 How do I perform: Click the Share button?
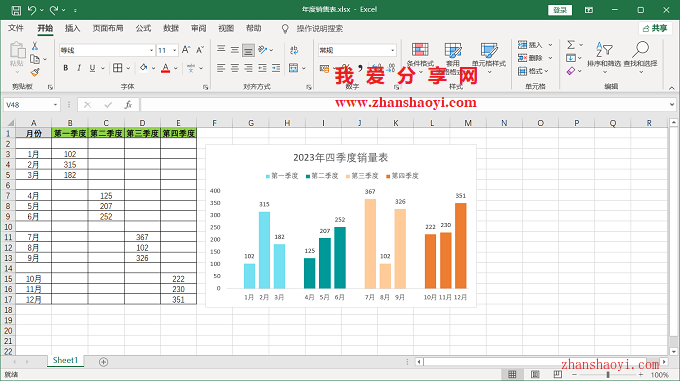655,28
